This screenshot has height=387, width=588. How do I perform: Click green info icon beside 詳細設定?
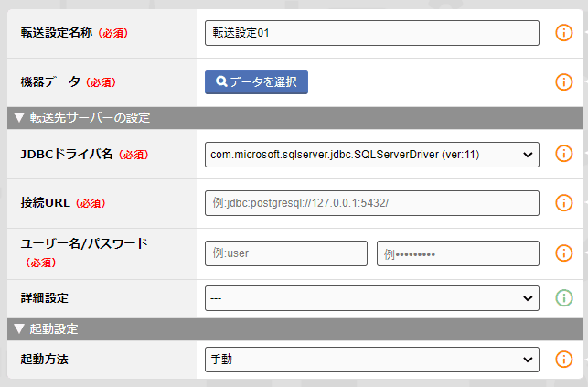[563, 298]
